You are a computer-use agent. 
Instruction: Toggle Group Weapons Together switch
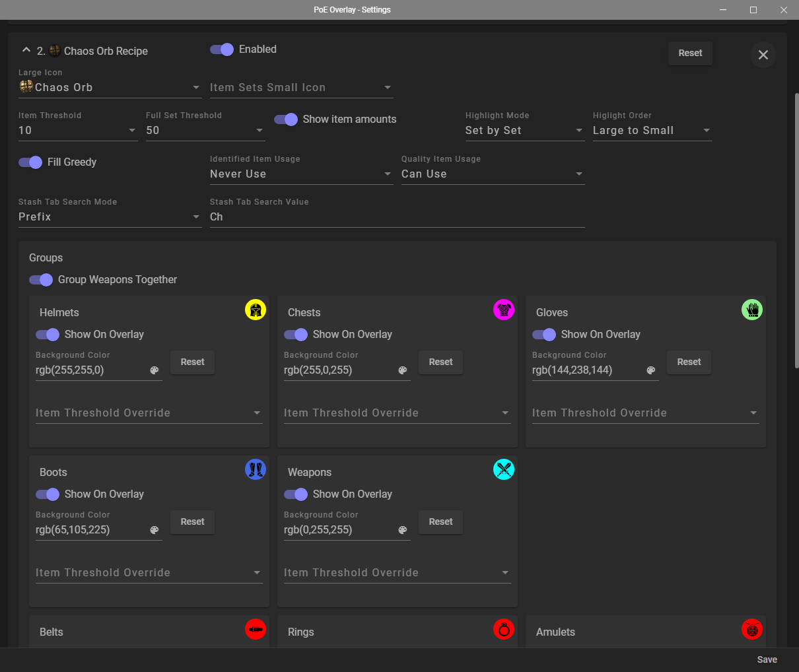pos(41,280)
